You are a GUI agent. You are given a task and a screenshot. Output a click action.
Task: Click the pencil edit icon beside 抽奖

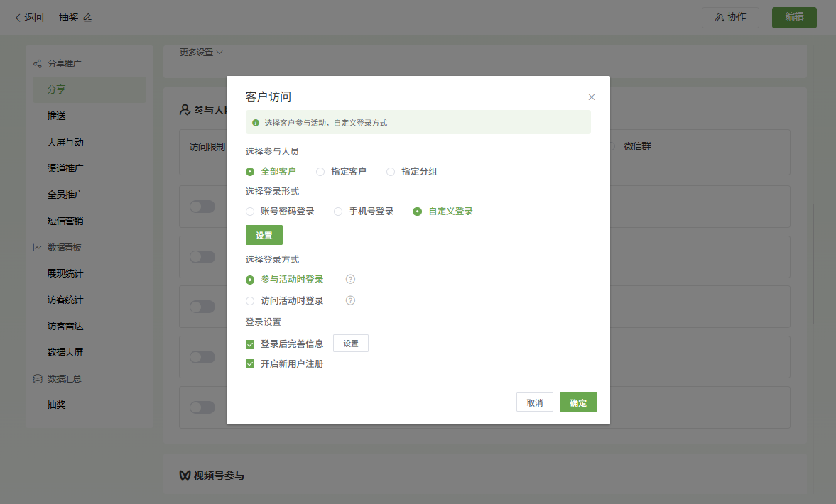click(x=87, y=18)
